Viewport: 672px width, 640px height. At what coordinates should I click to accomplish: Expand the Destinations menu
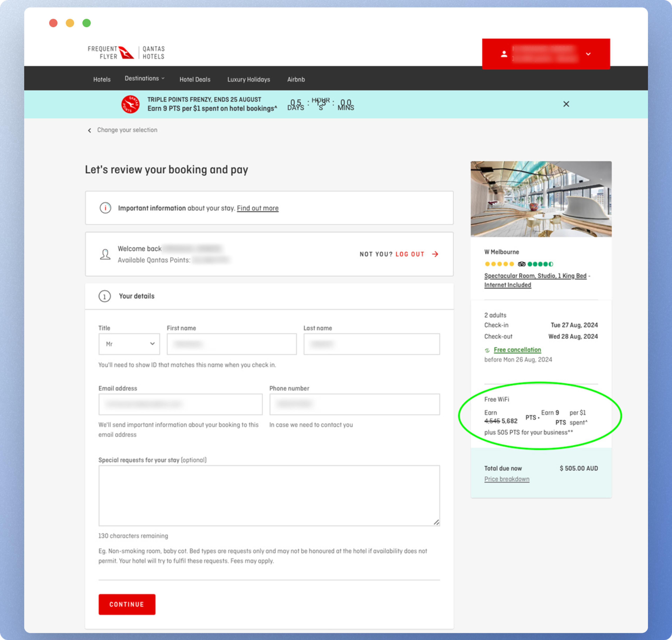coord(144,79)
